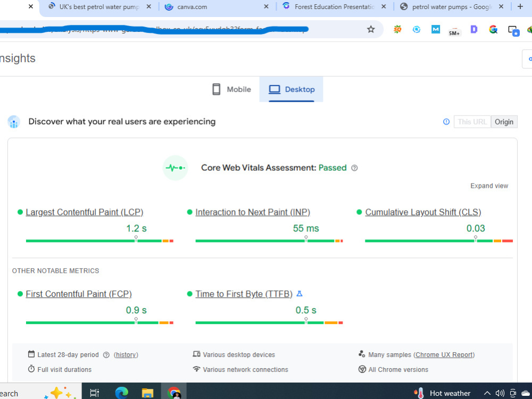Click the samples icon beside Many samples
532x399 pixels.
[362, 354]
